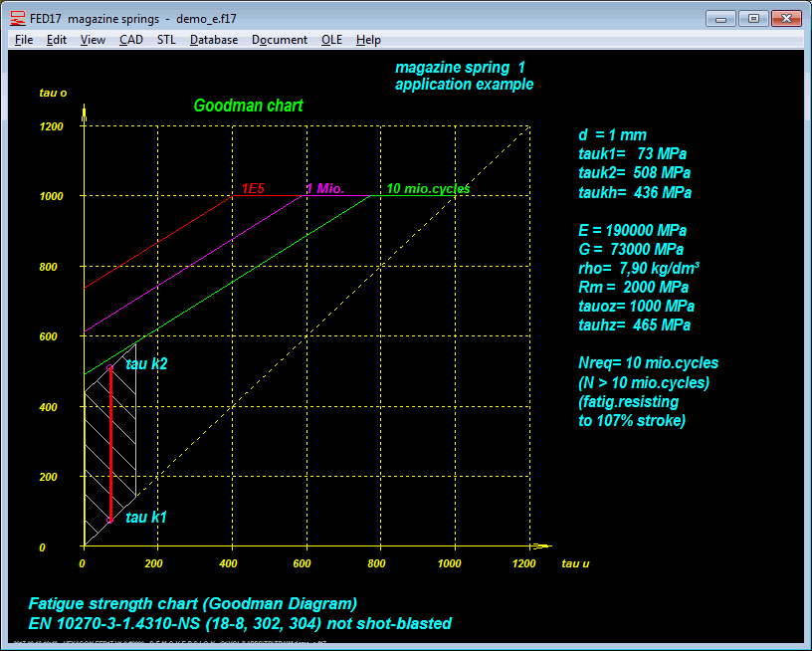
Task: Click the green Goodman chart title
Action: point(248,106)
